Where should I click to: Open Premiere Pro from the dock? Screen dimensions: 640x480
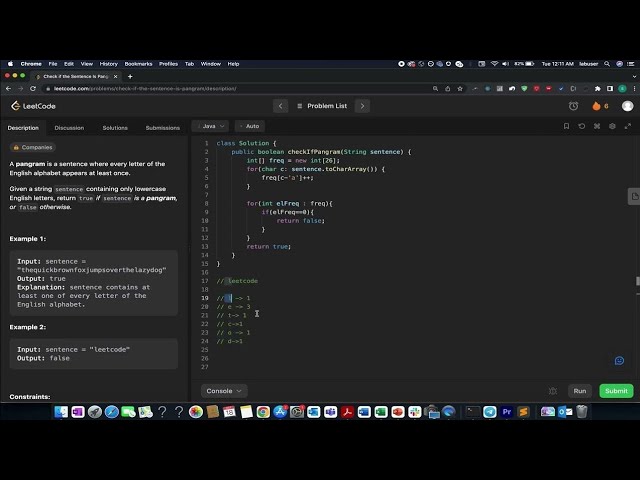pos(507,412)
